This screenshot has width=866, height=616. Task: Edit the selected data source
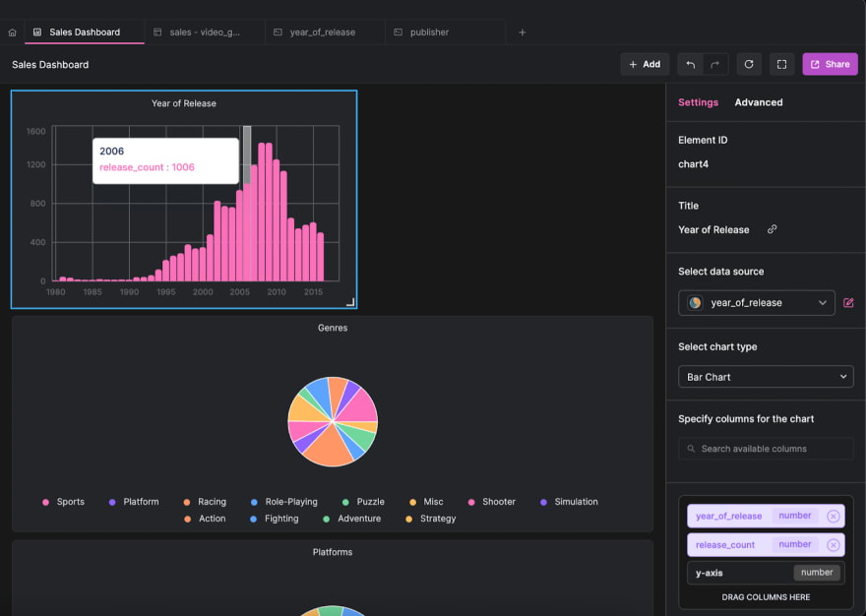pyautogui.click(x=848, y=303)
